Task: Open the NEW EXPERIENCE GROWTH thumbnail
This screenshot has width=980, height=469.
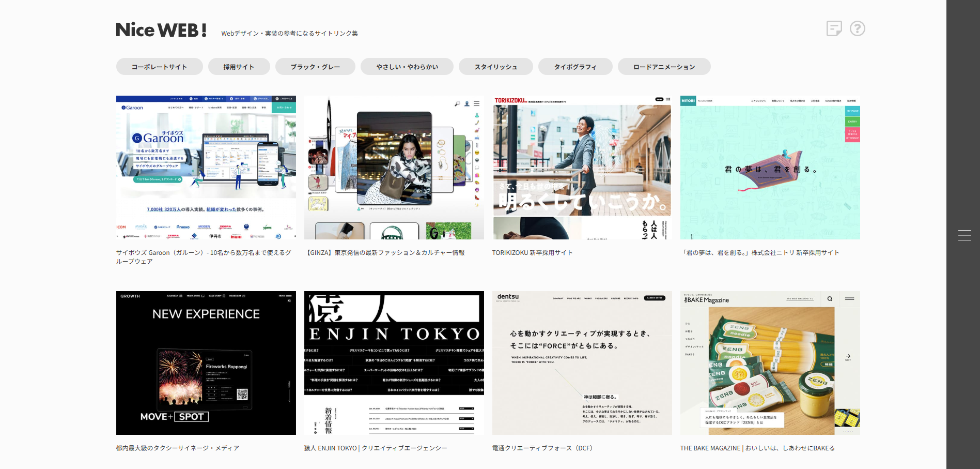Action: coord(206,362)
